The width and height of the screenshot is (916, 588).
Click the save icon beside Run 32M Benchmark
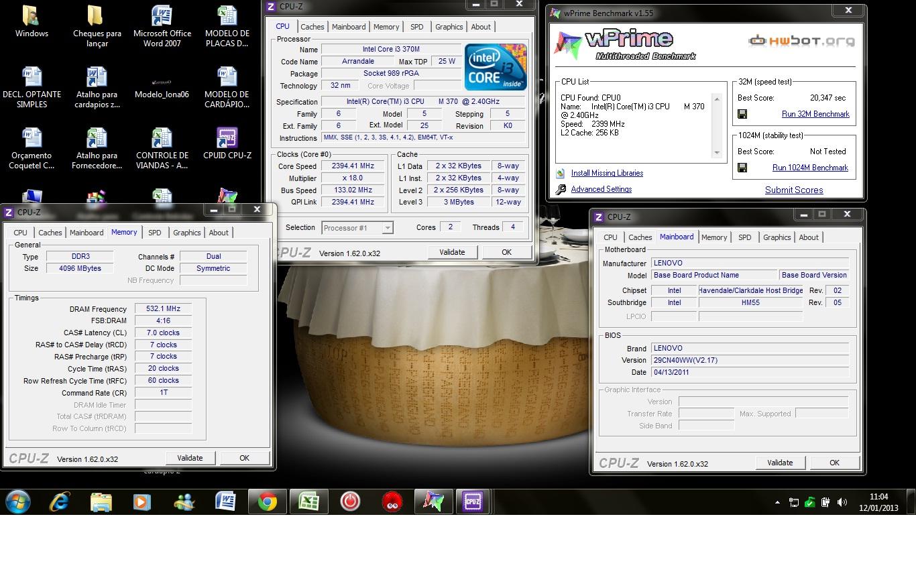click(x=742, y=115)
